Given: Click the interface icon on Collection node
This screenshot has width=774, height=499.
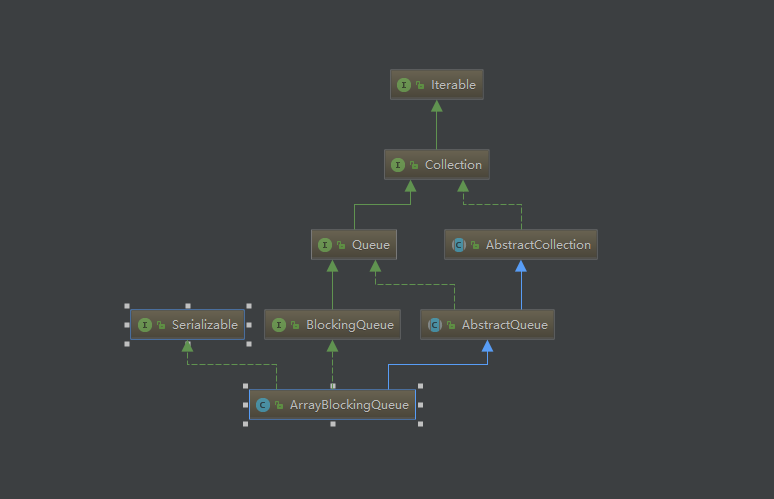Looking at the screenshot, I should tap(398, 165).
